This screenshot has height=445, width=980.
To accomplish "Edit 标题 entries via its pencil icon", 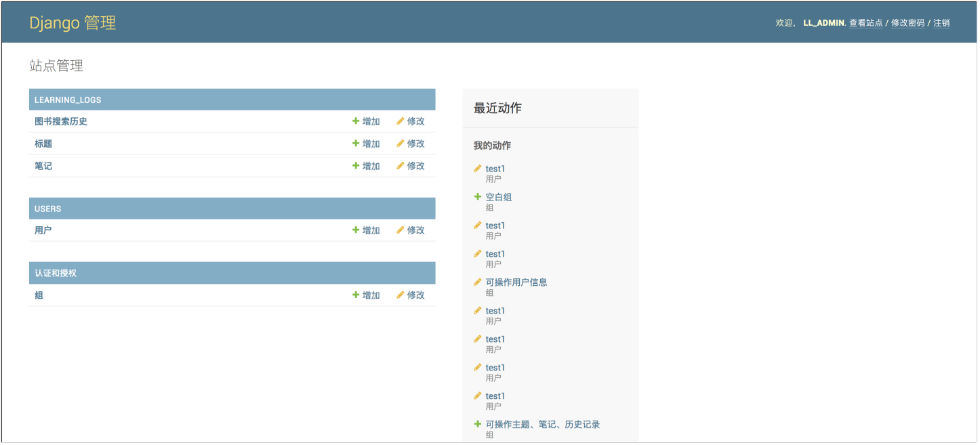I will tap(401, 144).
